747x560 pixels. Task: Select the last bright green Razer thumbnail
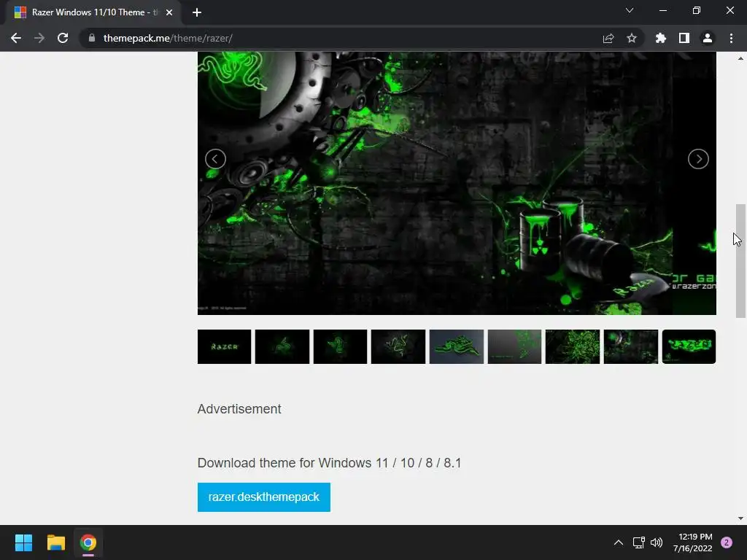(x=689, y=346)
